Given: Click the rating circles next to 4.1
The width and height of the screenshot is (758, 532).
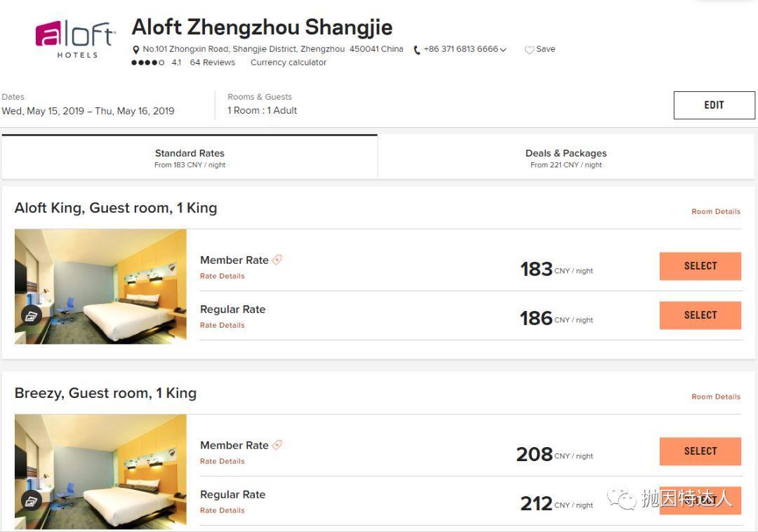Looking at the screenshot, I should click(x=147, y=62).
